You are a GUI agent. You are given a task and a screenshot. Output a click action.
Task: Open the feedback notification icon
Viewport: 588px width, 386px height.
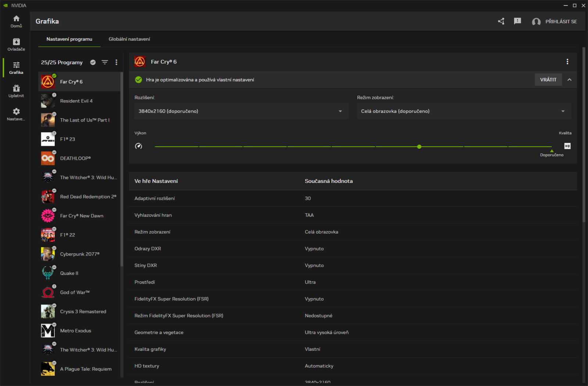click(x=517, y=21)
